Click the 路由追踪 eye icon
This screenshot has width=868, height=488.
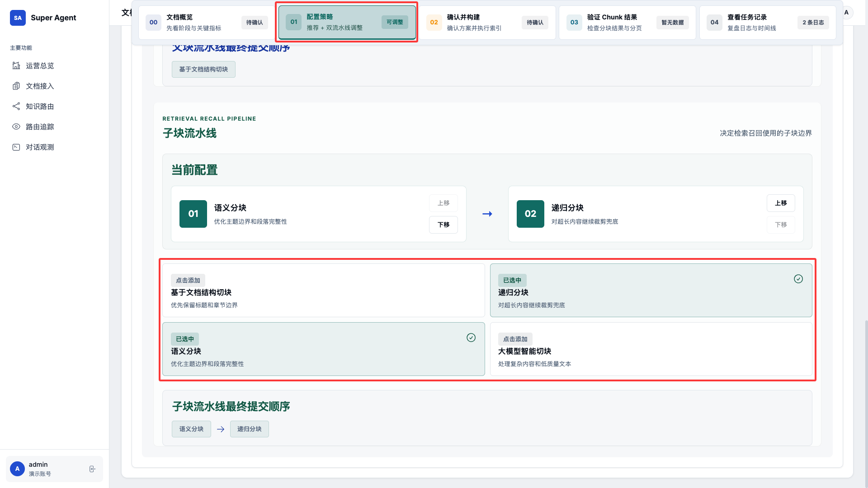(x=16, y=127)
